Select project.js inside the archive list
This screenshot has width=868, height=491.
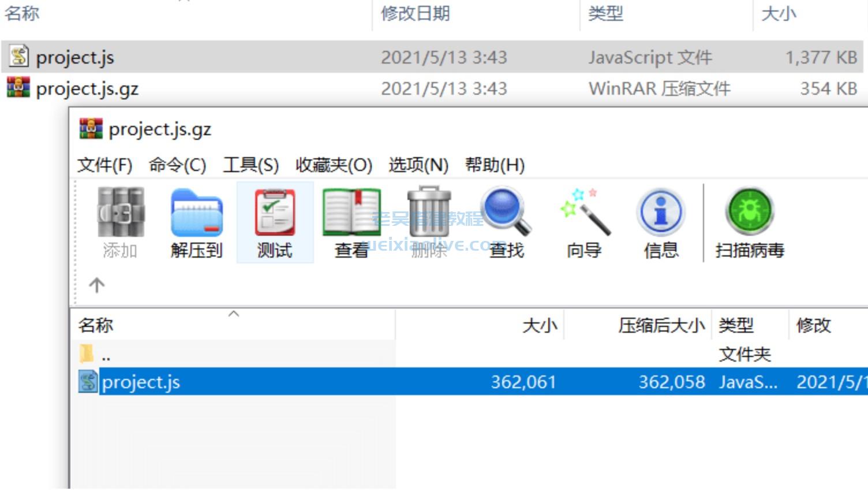[141, 382]
